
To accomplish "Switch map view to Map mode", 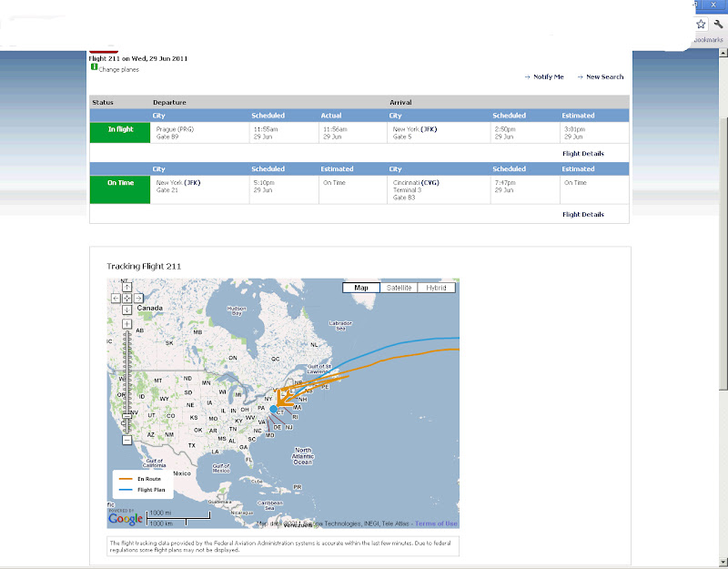I will pyautogui.click(x=361, y=288).
